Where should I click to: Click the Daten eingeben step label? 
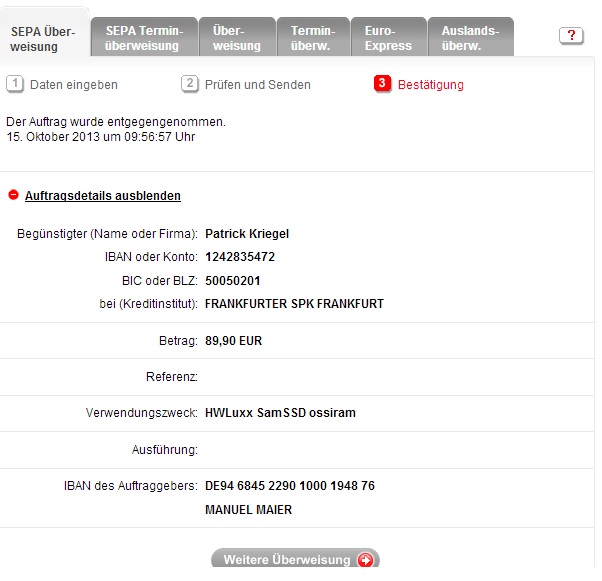click(73, 85)
